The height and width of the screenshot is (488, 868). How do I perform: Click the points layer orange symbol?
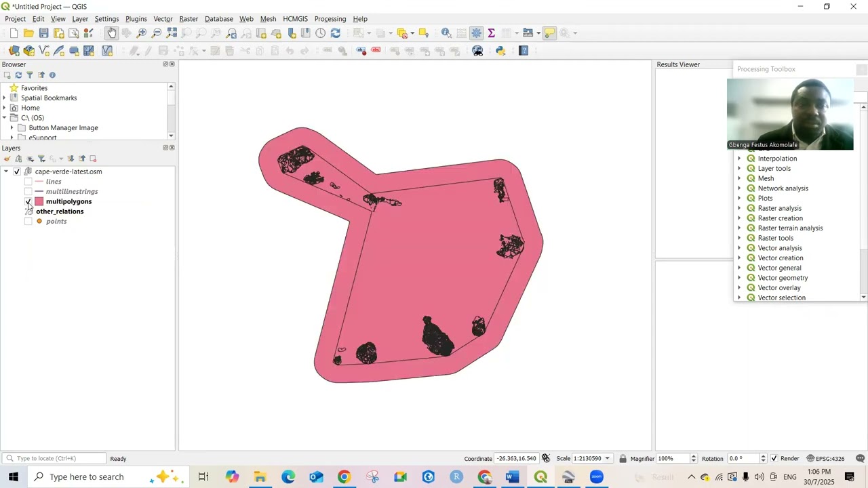pyautogui.click(x=39, y=222)
